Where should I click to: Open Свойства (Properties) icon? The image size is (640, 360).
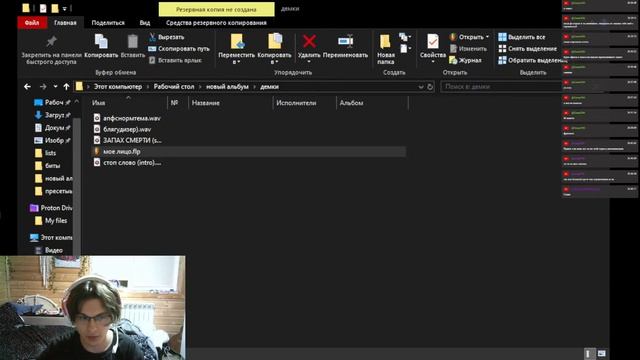coord(433,41)
